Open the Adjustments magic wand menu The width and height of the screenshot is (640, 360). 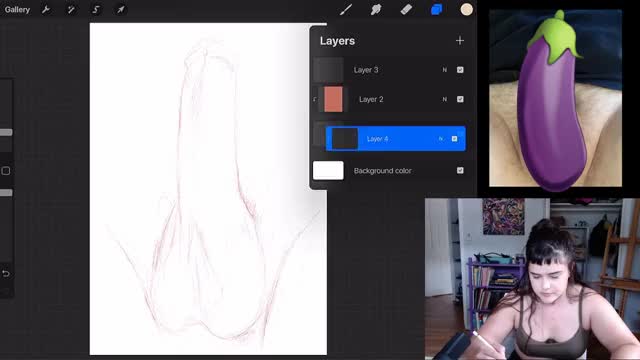pos(71,9)
